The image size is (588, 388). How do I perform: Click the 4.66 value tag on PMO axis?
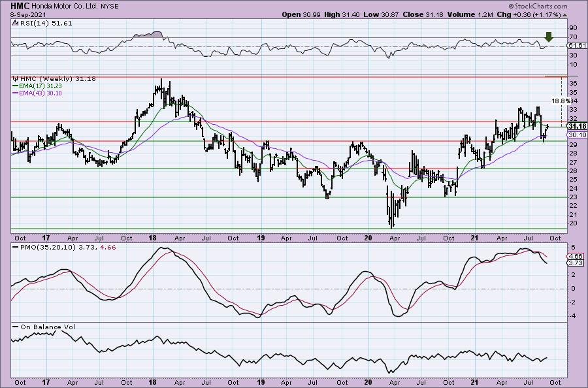click(x=576, y=257)
